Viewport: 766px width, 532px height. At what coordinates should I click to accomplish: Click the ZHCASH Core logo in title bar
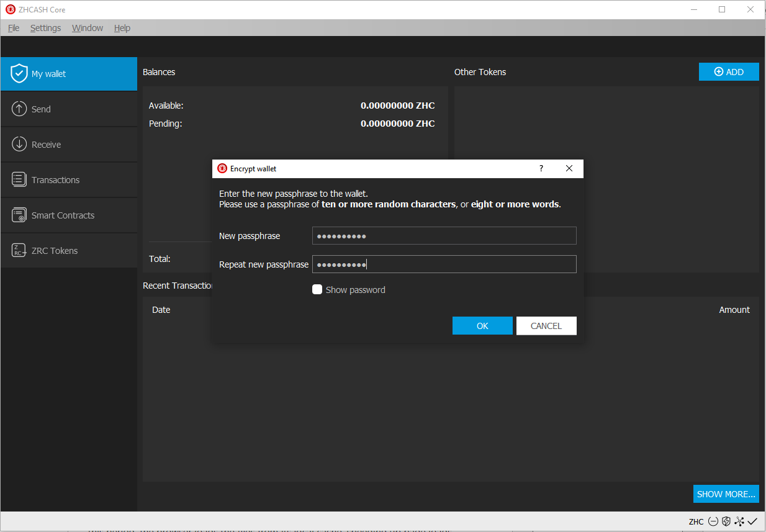(11, 9)
